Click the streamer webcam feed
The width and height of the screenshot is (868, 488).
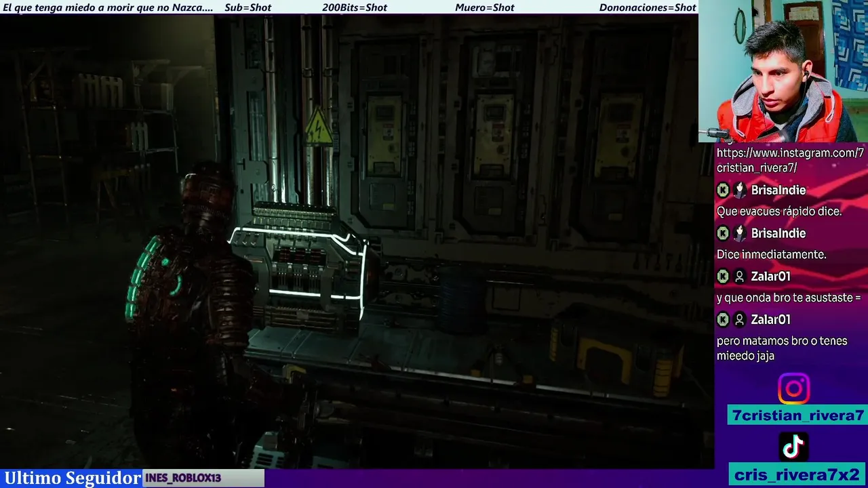coord(783,71)
